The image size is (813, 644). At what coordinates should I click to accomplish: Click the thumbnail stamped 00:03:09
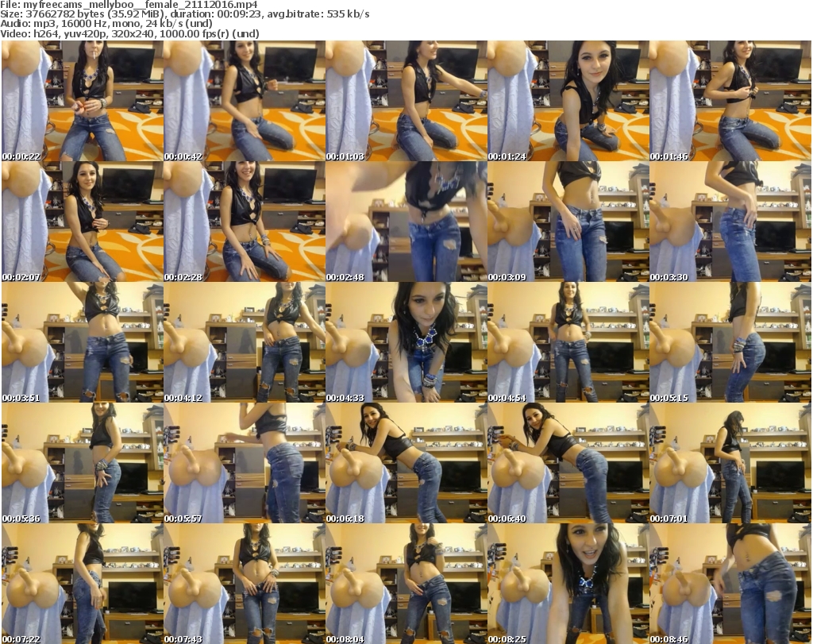(x=568, y=222)
